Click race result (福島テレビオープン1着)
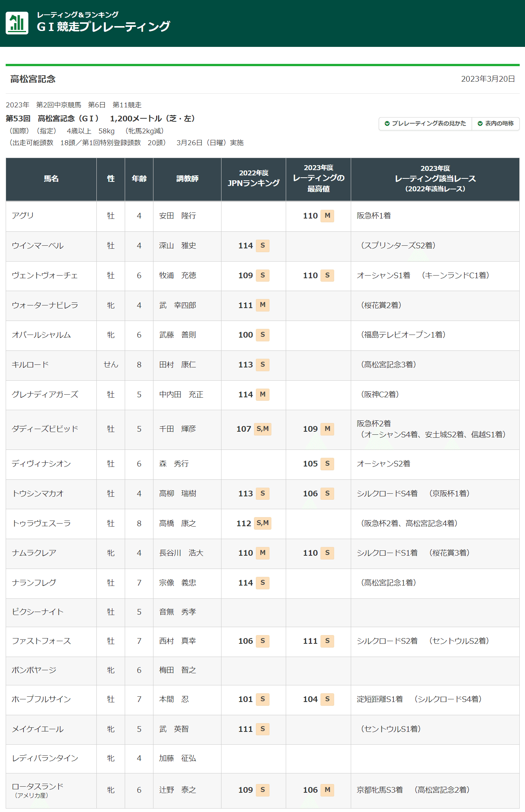525x812 pixels. pos(403,335)
